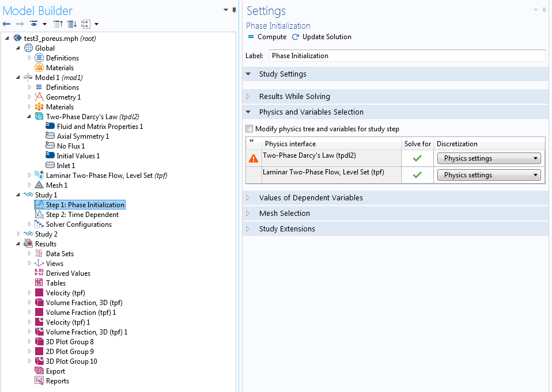This screenshot has width=552, height=392.
Task: Open Discretization dropdown for Two-Phase Darcy's Law
Action: pyautogui.click(x=489, y=159)
